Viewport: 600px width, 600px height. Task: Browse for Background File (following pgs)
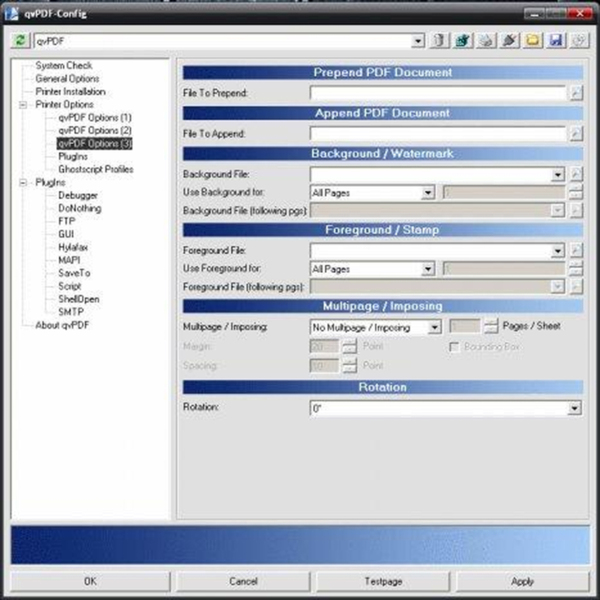[576, 210]
